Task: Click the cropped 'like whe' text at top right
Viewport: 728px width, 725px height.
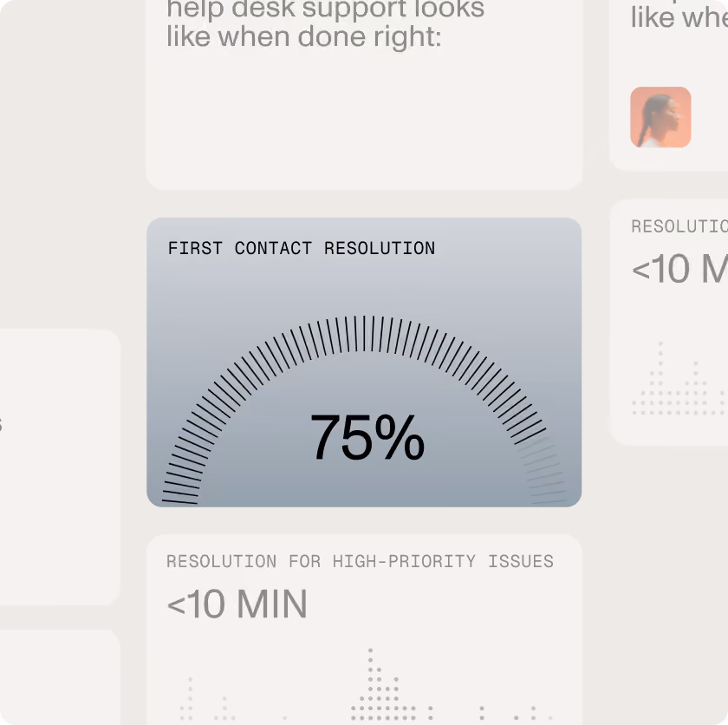Action: point(679,16)
